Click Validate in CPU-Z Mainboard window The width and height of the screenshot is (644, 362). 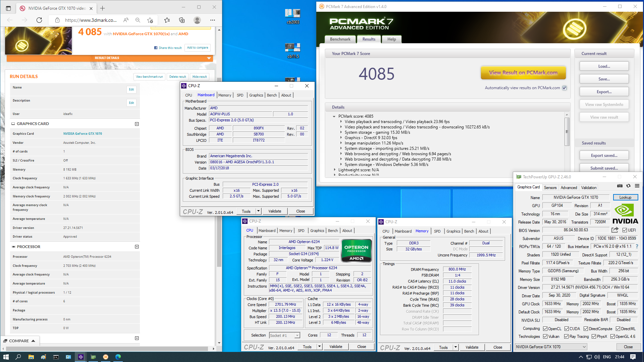275,211
